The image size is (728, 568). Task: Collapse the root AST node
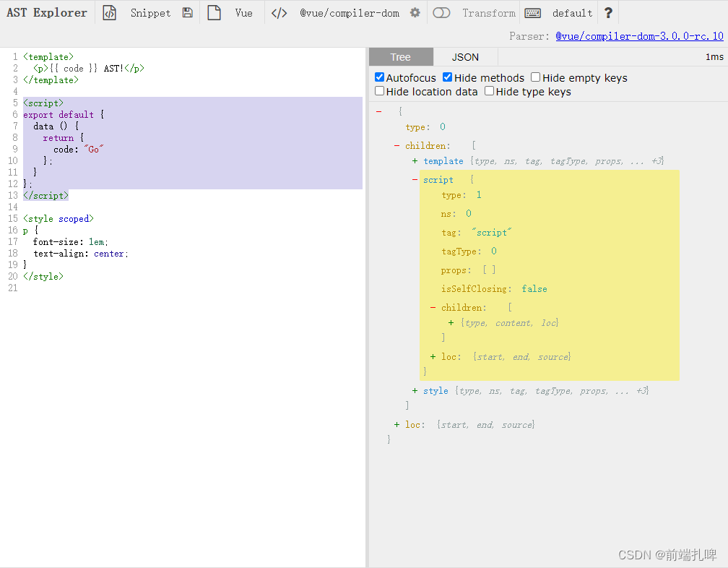pyautogui.click(x=379, y=111)
